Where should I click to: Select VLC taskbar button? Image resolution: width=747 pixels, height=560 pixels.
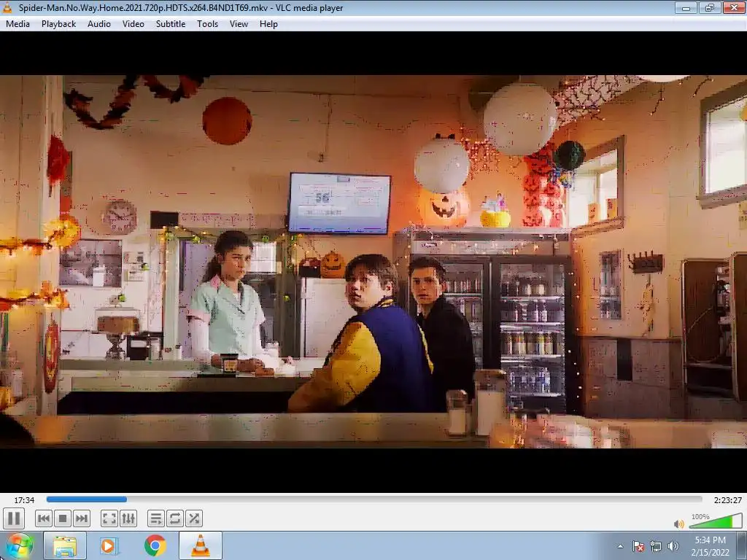pyautogui.click(x=201, y=545)
